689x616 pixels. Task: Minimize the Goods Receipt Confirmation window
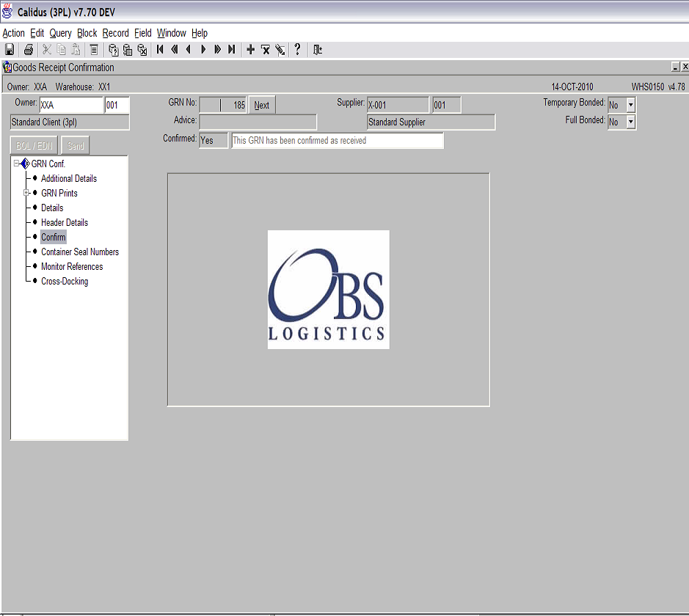(675, 67)
